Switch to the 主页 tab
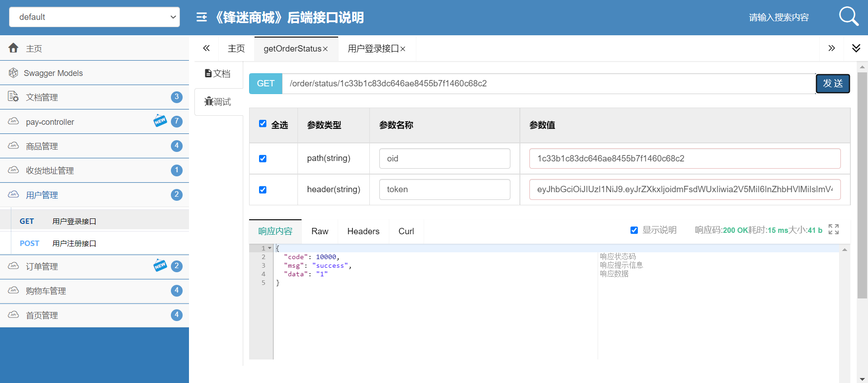 [236, 49]
